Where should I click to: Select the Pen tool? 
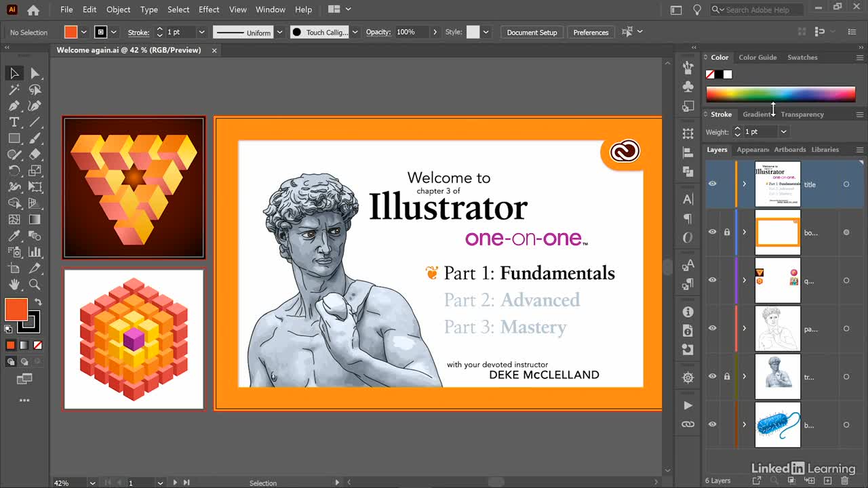14,106
